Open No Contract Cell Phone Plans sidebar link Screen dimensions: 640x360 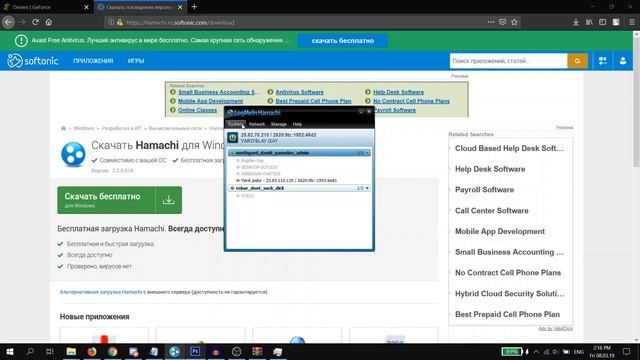pos(508,273)
